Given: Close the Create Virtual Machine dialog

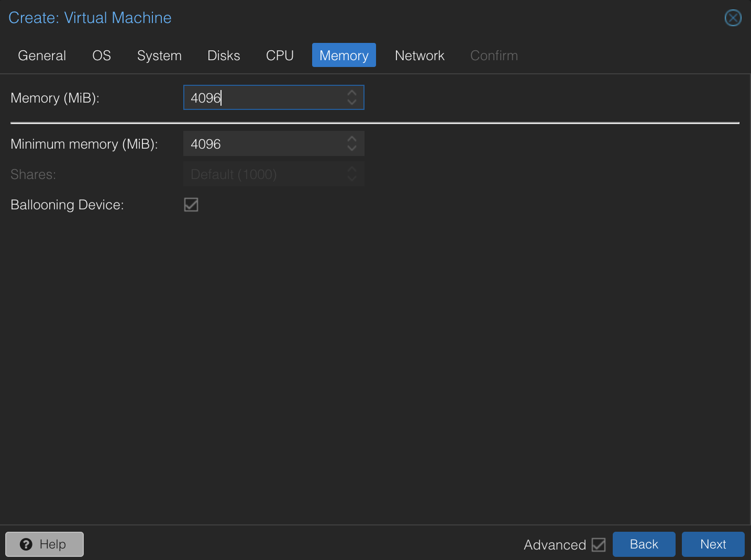Looking at the screenshot, I should click(733, 18).
